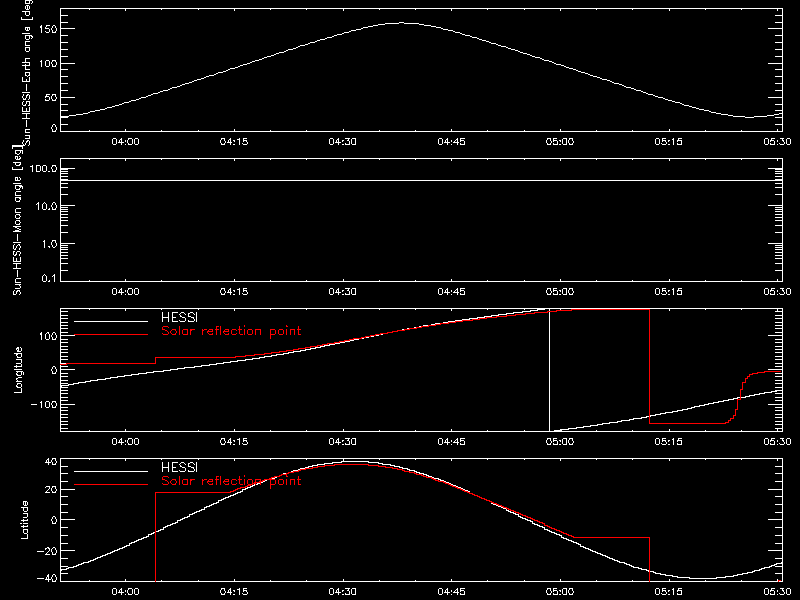800x600 pixels.
Task: Select 05:30 label under Earth angle plot
Action: (777, 141)
